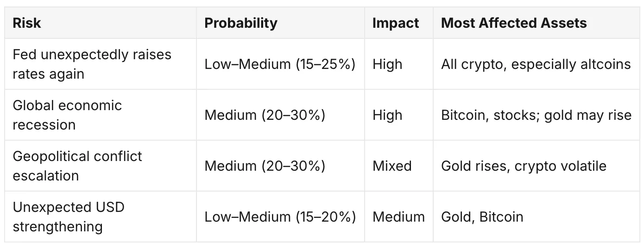Click recession row 'Medium (20–30%)' cell
644x248 pixels.
click(280, 115)
